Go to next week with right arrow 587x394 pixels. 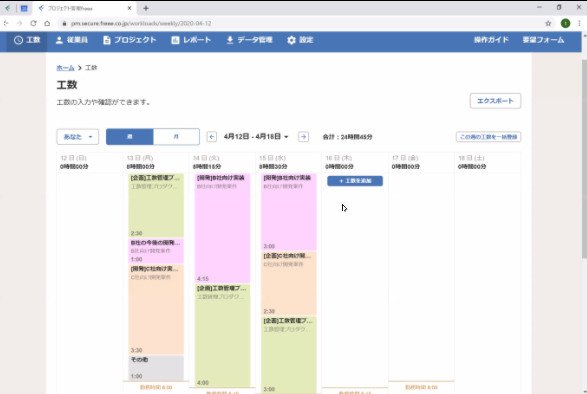pyautogui.click(x=303, y=137)
